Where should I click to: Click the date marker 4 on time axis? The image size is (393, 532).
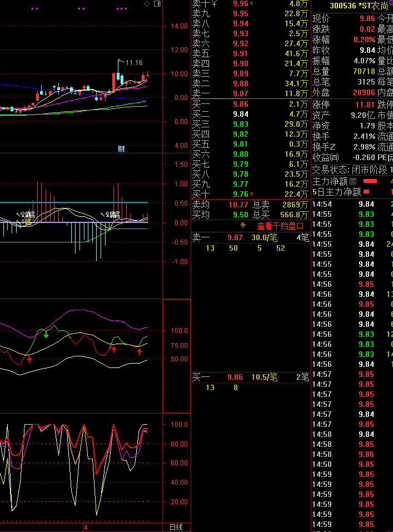pyautogui.click(x=86, y=527)
